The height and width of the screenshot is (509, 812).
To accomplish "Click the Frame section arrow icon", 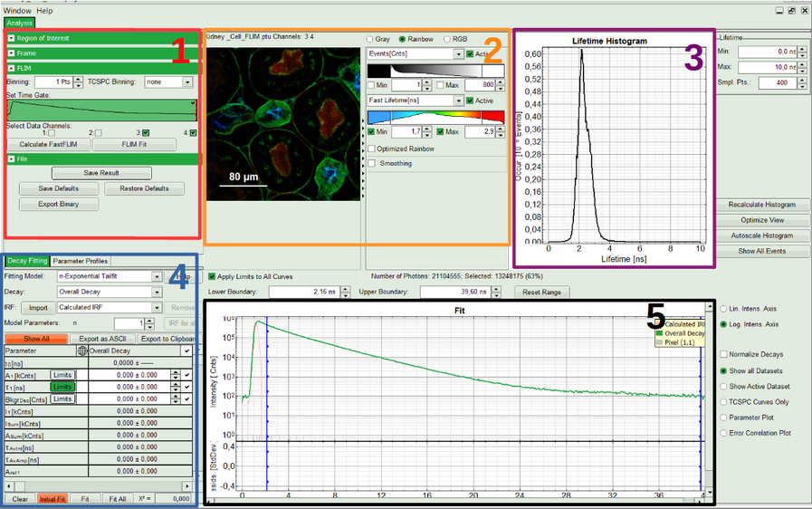I will coord(11,53).
